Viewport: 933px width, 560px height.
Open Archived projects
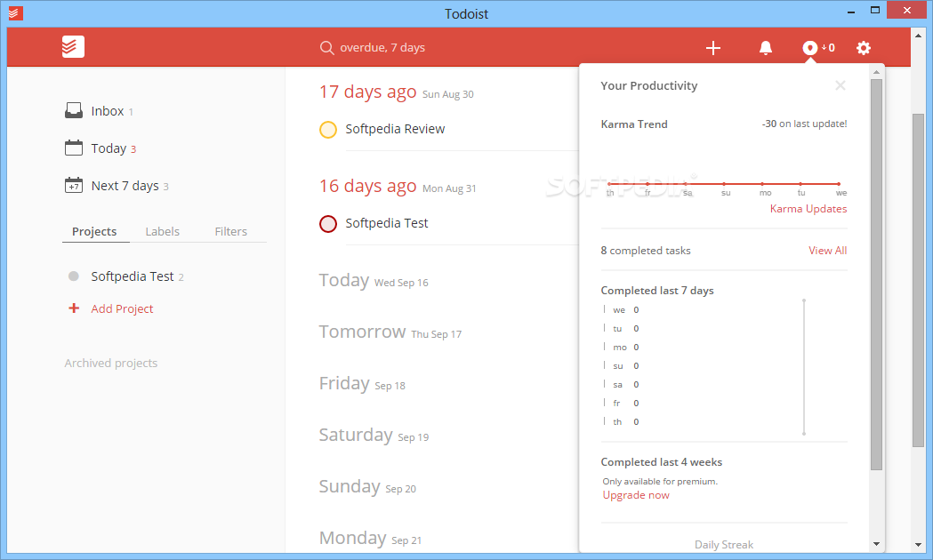110,364
